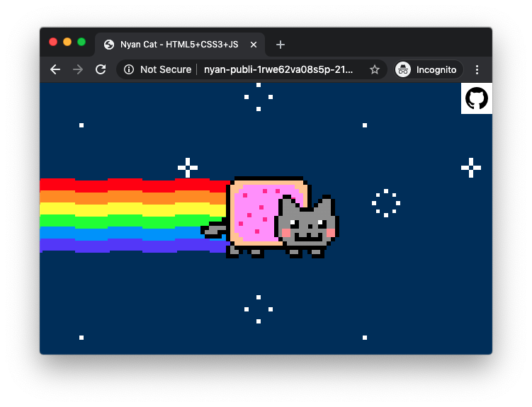View site info for Not Secure
532x407 pixels.
(129, 69)
